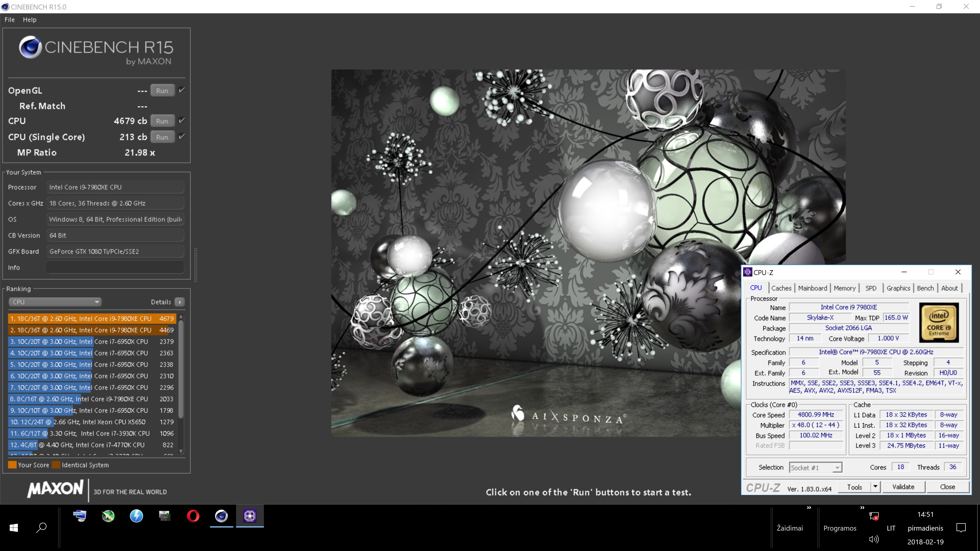The width and height of the screenshot is (980, 551).
Task: Click the Cinebench title bar app icon
Action: tap(5, 7)
